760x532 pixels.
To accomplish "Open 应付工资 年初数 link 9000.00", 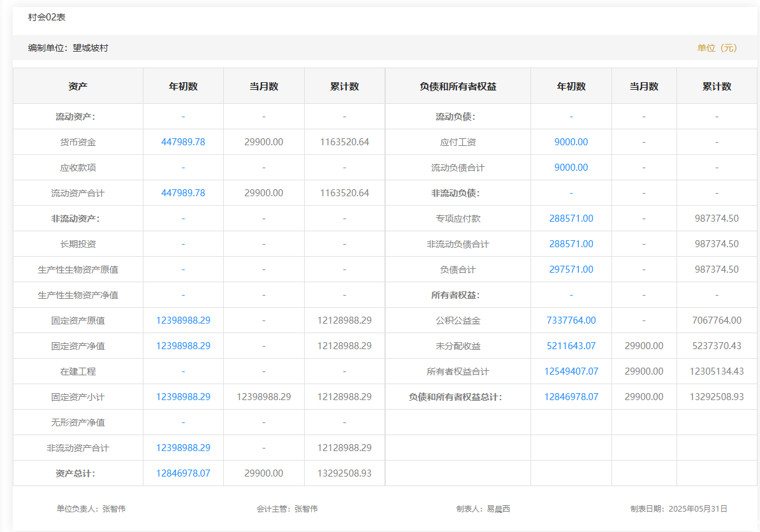I will [571, 142].
